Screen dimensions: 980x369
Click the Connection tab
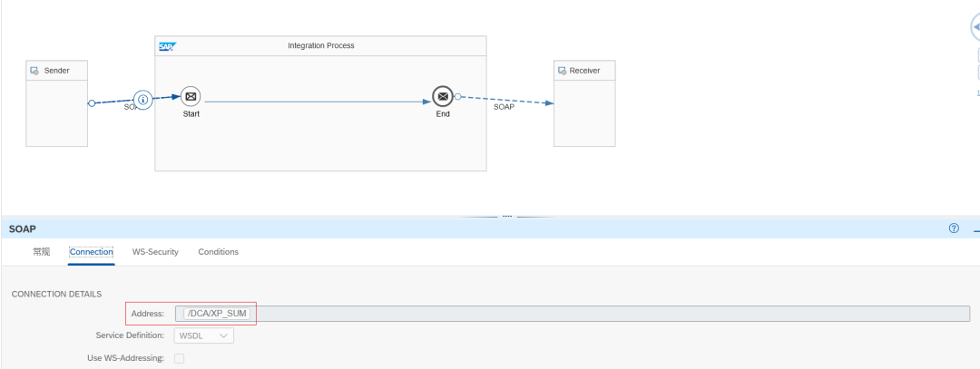(92, 252)
